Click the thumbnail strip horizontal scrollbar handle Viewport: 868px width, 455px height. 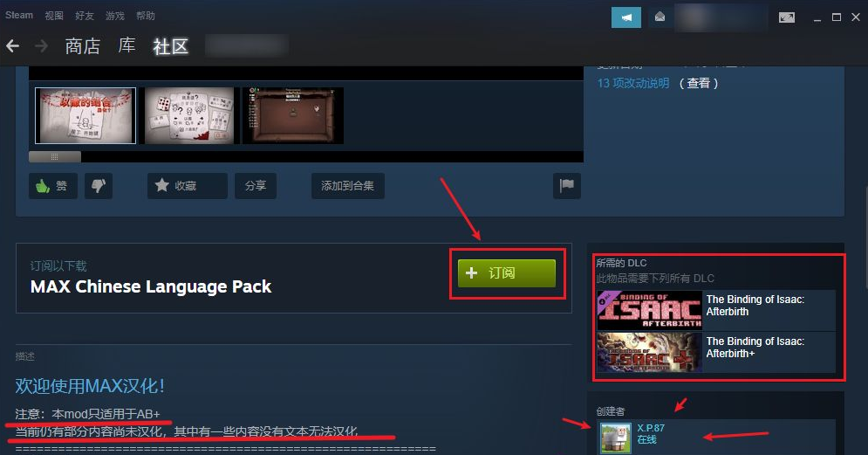[x=55, y=157]
